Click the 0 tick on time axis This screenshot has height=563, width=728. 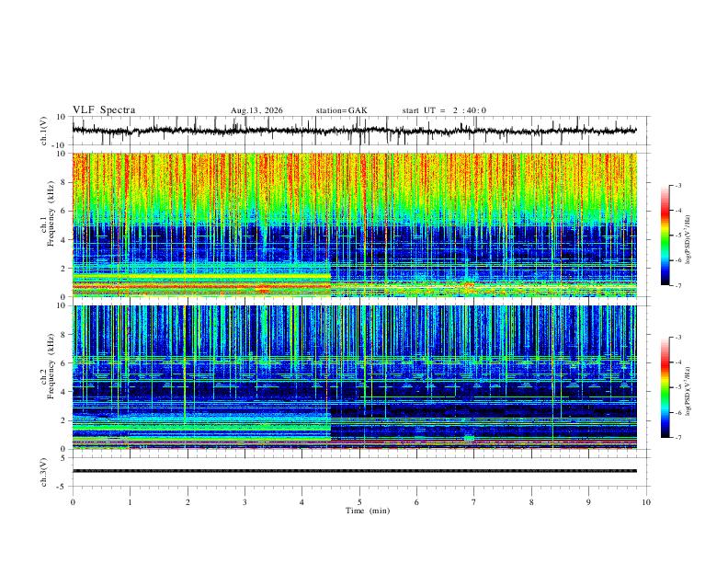tap(73, 502)
